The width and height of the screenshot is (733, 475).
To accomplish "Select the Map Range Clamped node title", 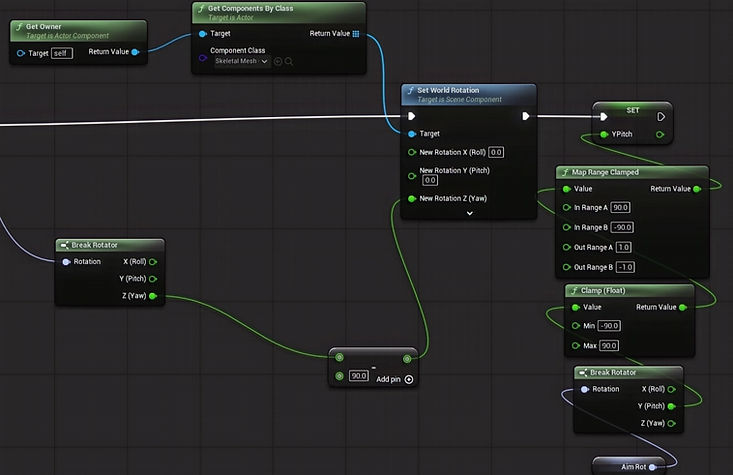I will click(x=605, y=173).
